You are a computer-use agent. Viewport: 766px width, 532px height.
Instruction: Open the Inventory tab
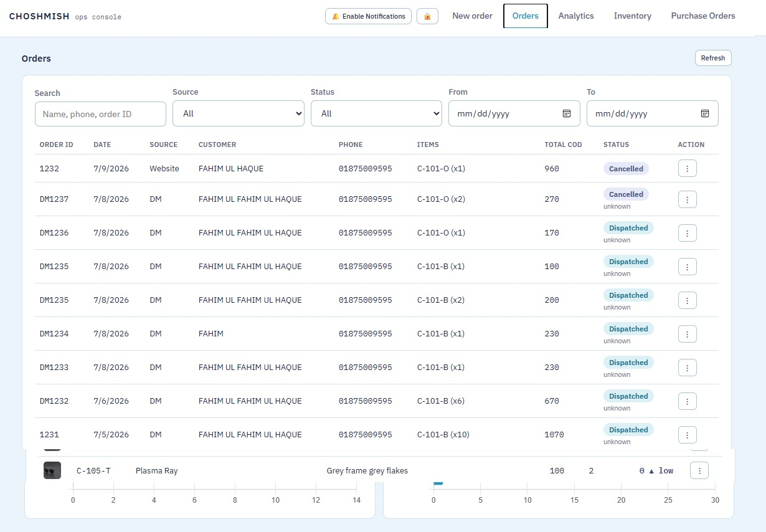pyautogui.click(x=632, y=16)
